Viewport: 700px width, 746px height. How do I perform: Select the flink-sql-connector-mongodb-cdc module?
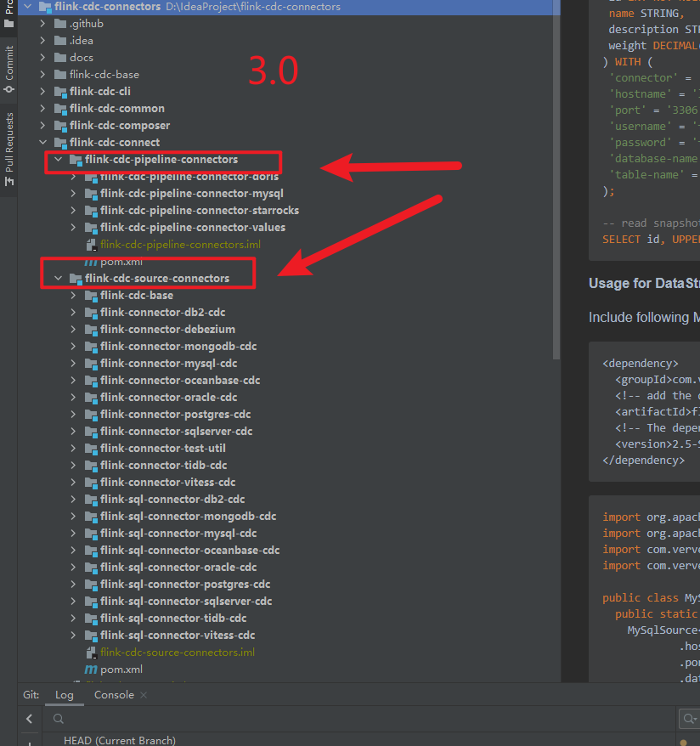pyautogui.click(x=189, y=517)
